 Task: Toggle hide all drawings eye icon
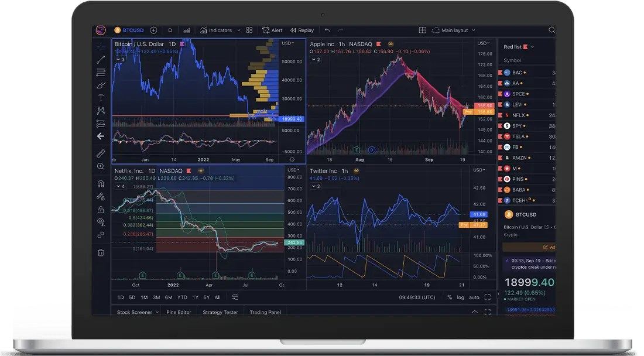click(101, 222)
